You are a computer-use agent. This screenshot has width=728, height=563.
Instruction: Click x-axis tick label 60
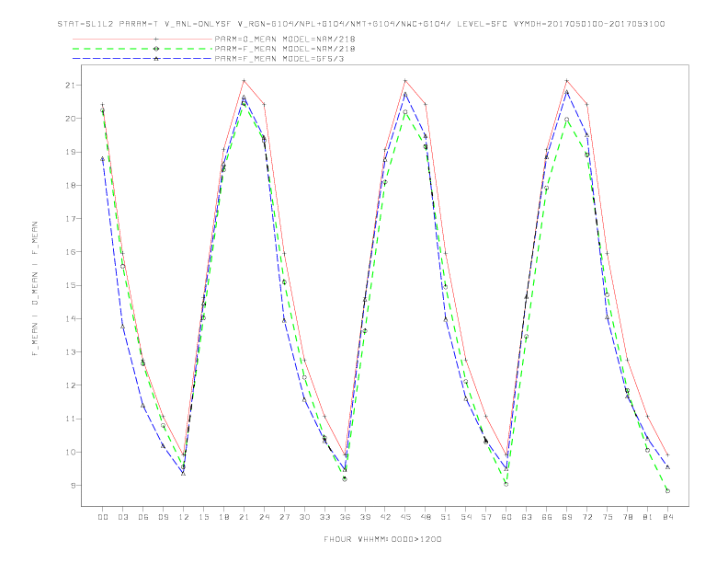(x=506, y=517)
